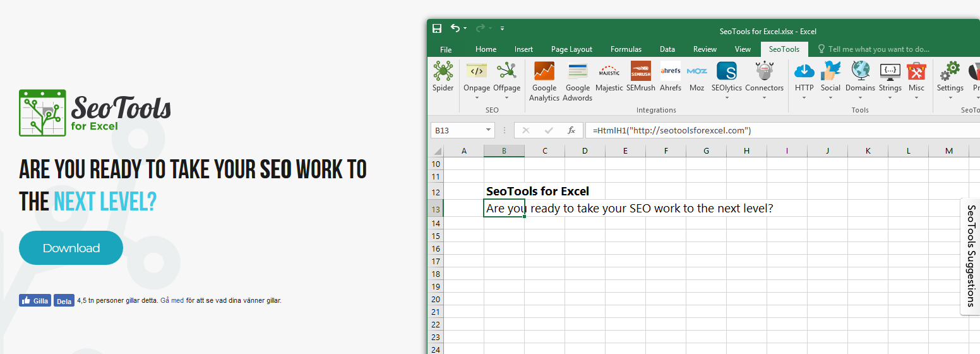Switch to the Data ribbon tab
The image size is (980, 354).
[x=667, y=49]
